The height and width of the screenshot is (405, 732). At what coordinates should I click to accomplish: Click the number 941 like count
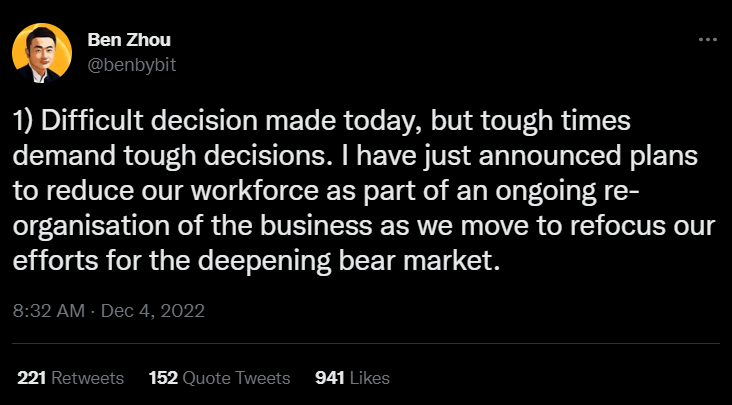click(329, 378)
